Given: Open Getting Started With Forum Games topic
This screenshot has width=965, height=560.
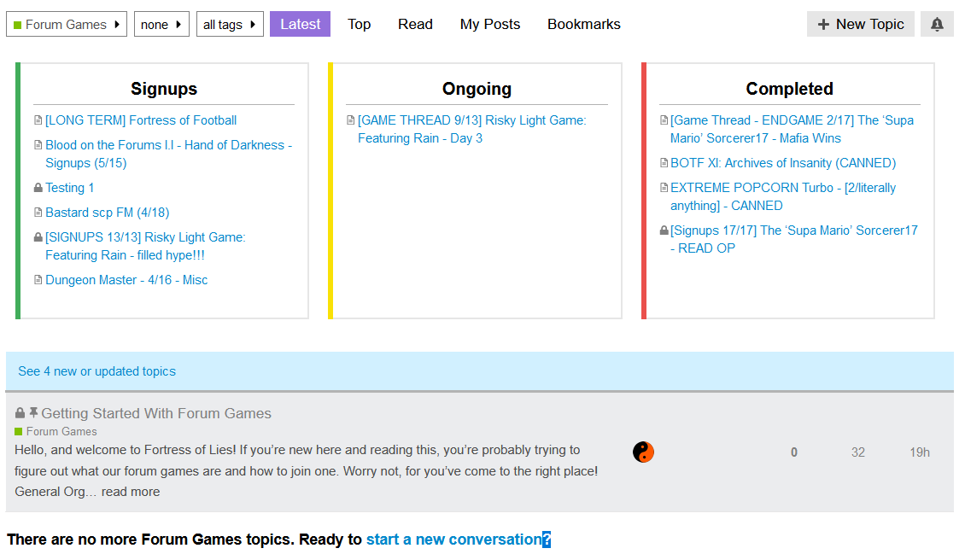Looking at the screenshot, I should click(x=156, y=413).
